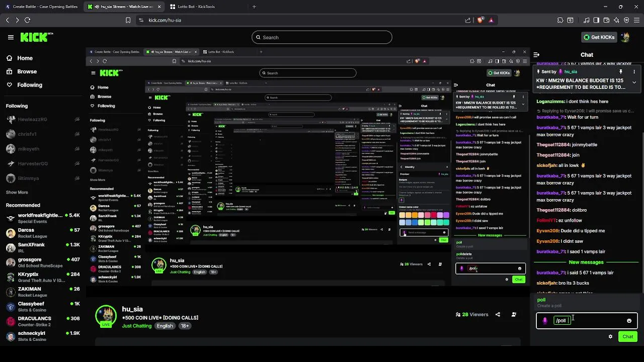Open the tab search toolbar icon
The width and height of the screenshot is (644, 362).
[570, 20]
